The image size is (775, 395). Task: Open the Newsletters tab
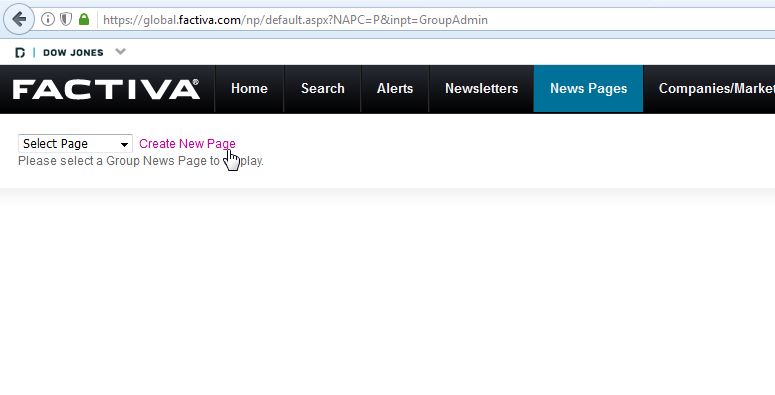point(481,88)
